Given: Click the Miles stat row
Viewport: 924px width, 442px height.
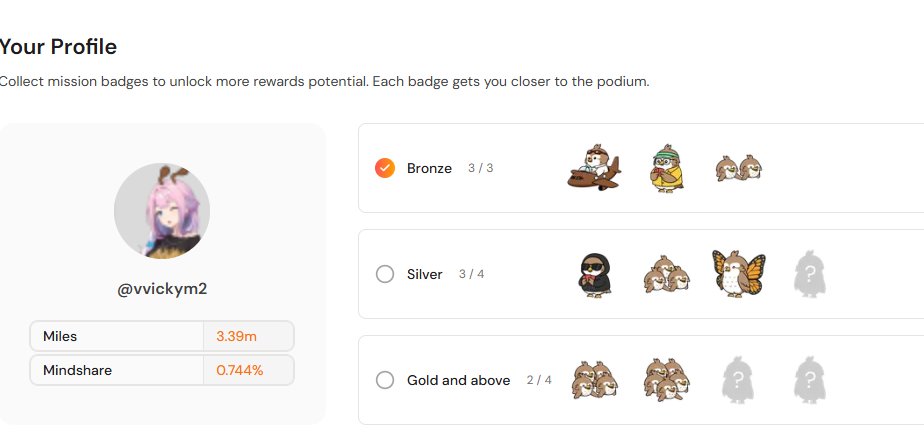Looking at the screenshot, I should pyautogui.click(x=162, y=336).
